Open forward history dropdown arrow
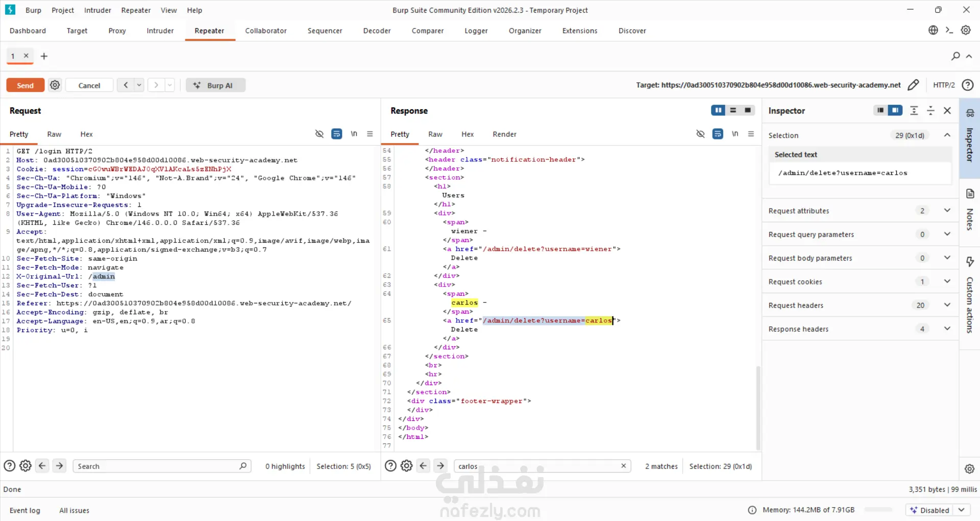The image size is (980, 521). point(169,85)
